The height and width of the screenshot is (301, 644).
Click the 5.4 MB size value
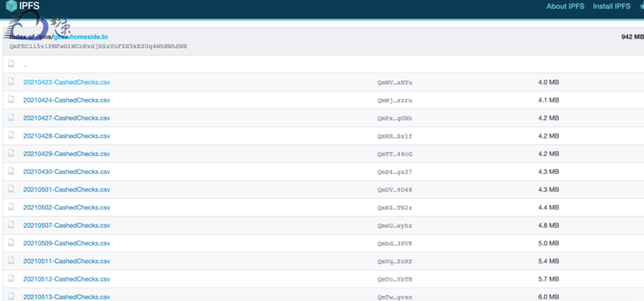pyautogui.click(x=548, y=262)
